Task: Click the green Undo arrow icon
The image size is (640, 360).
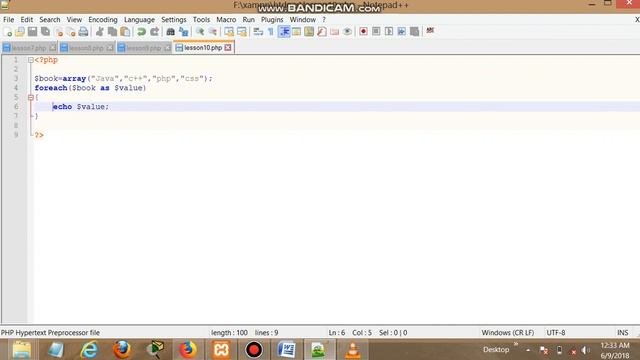Action: 142,31
